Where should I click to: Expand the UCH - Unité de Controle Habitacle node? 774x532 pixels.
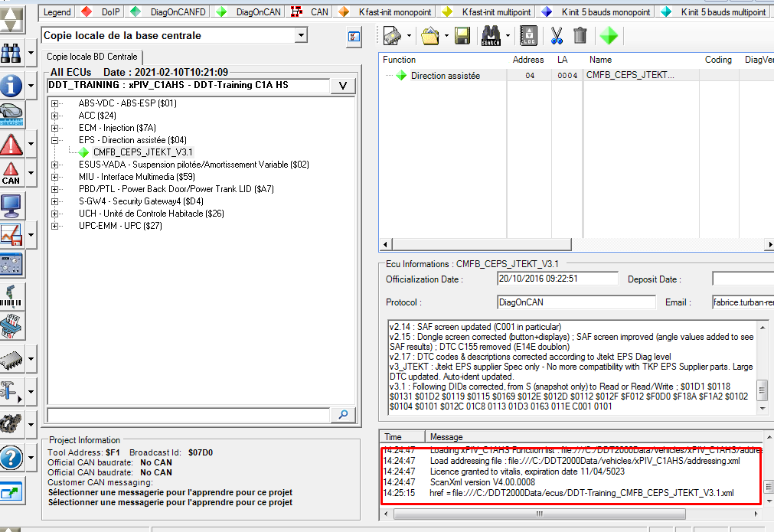click(x=55, y=214)
